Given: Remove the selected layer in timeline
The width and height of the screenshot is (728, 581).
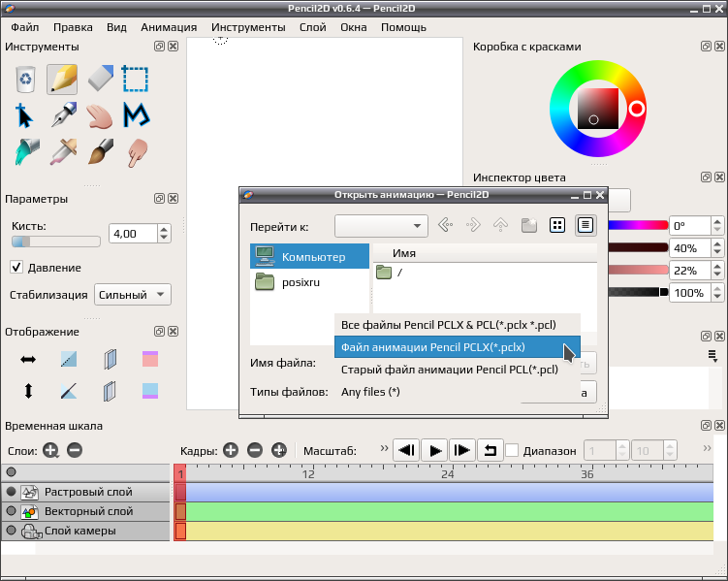Looking at the screenshot, I should click(x=75, y=450).
